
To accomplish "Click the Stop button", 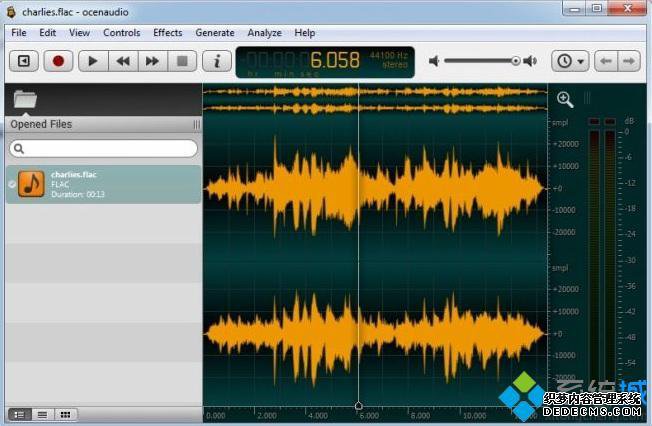I will [x=182, y=61].
